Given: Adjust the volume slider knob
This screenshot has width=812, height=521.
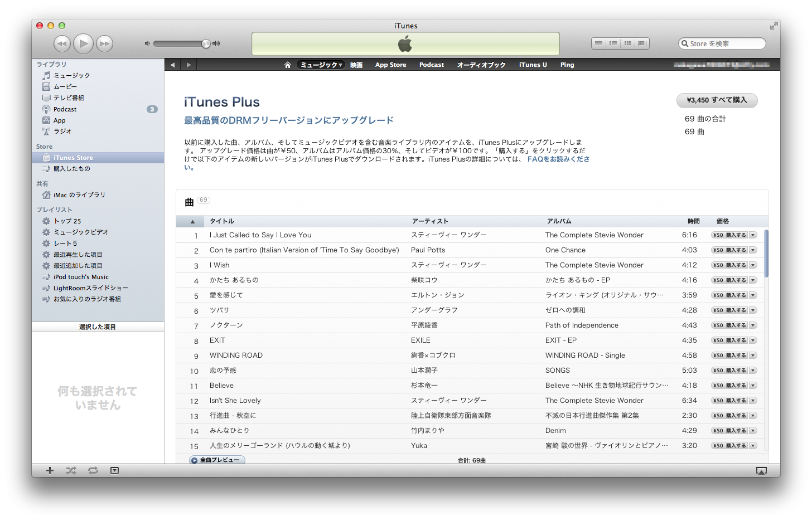Looking at the screenshot, I should 206,43.
